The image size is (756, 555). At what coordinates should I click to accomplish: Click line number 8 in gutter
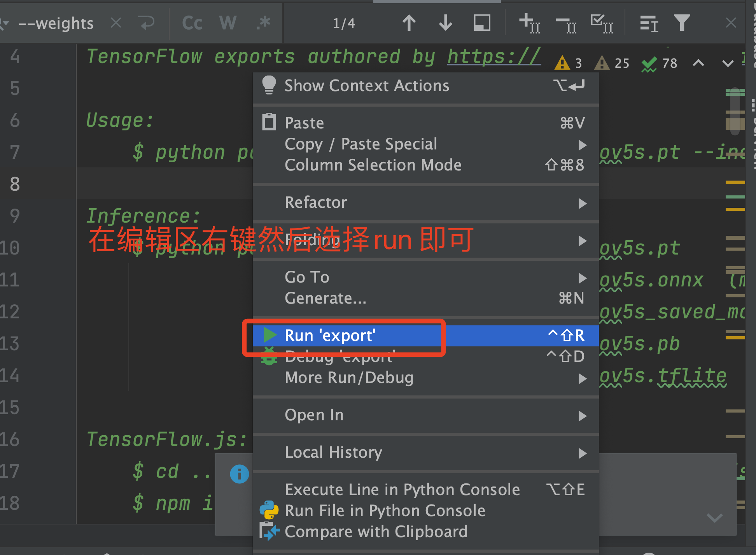15,184
